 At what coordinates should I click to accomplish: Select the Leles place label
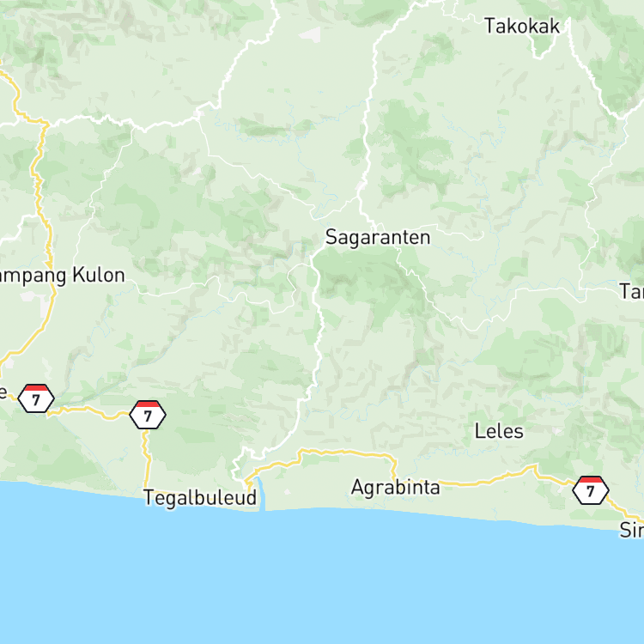499,431
